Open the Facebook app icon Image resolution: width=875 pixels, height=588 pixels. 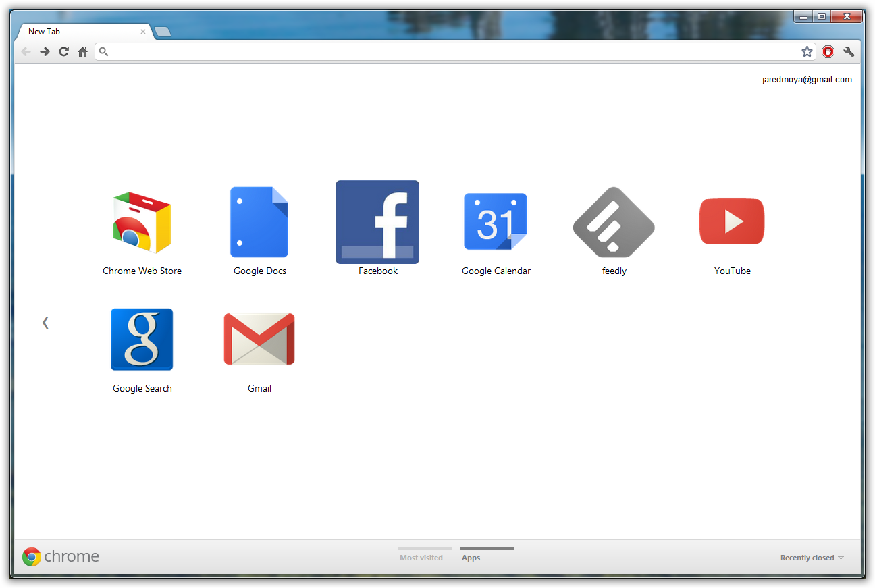(x=377, y=222)
